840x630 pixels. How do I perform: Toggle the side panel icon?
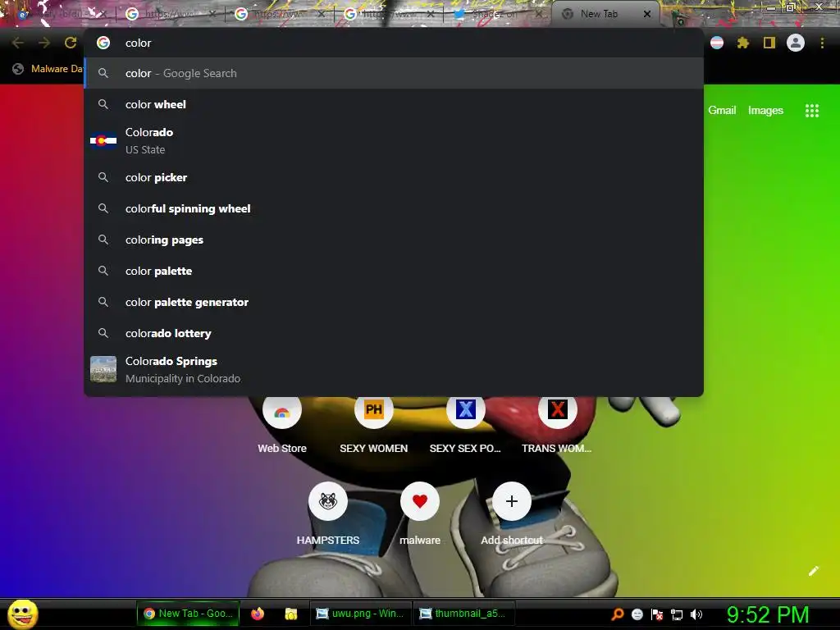pos(769,43)
